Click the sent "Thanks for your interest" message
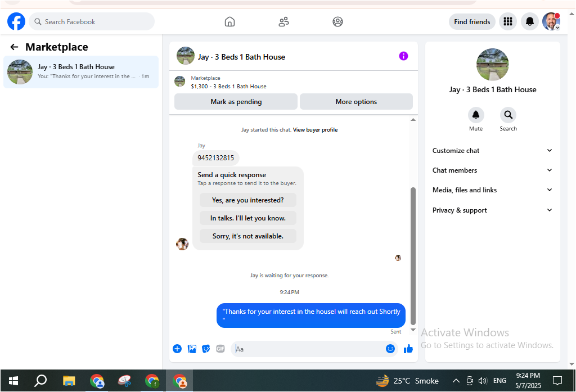 (310, 315)
